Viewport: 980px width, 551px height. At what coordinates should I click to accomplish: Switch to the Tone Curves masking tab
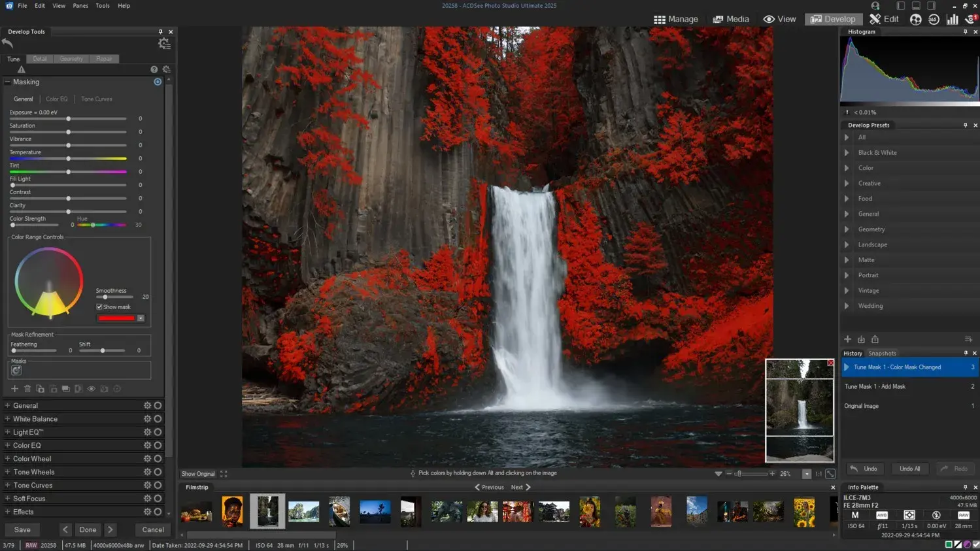tap(96, 99)
